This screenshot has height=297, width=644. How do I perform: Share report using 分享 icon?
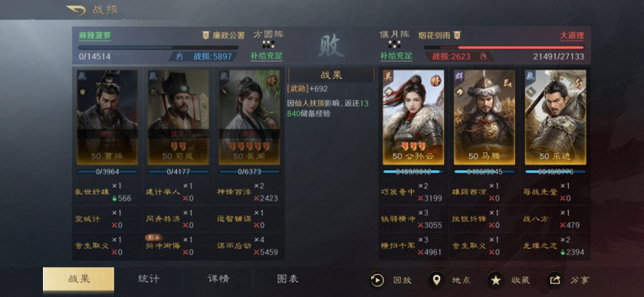[x=554, y=280]
